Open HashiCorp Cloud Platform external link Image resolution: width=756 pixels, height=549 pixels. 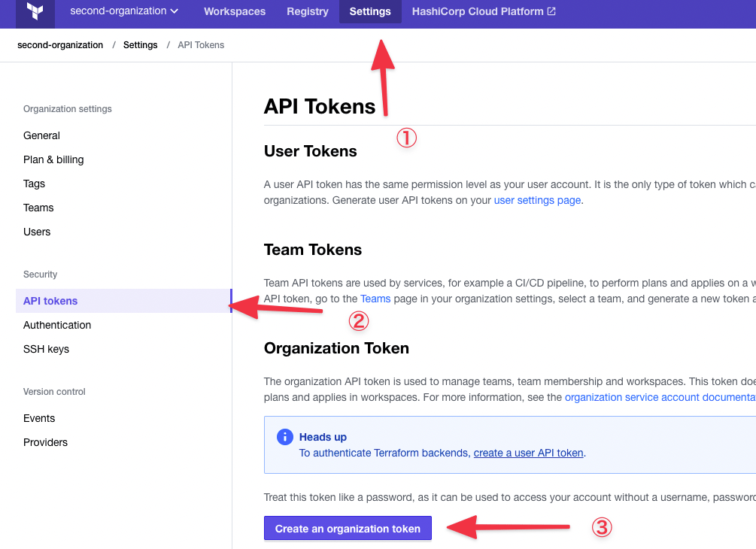[484, 11]
